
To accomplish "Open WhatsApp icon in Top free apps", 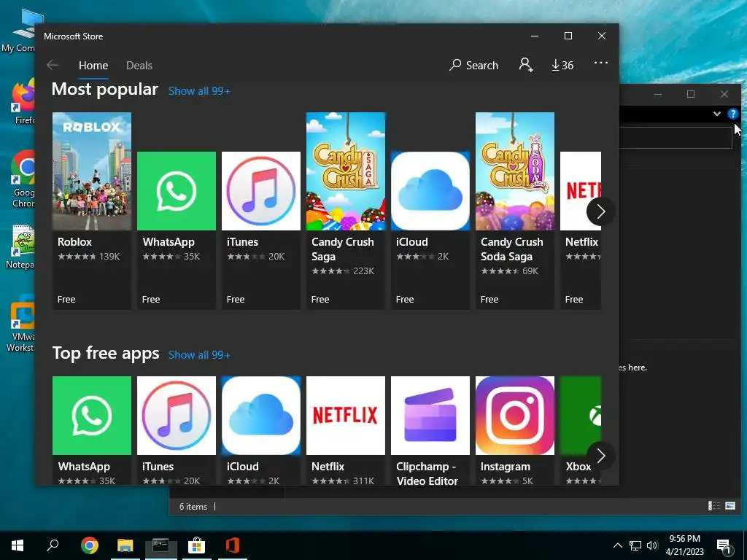I will [x=92, y=415].
